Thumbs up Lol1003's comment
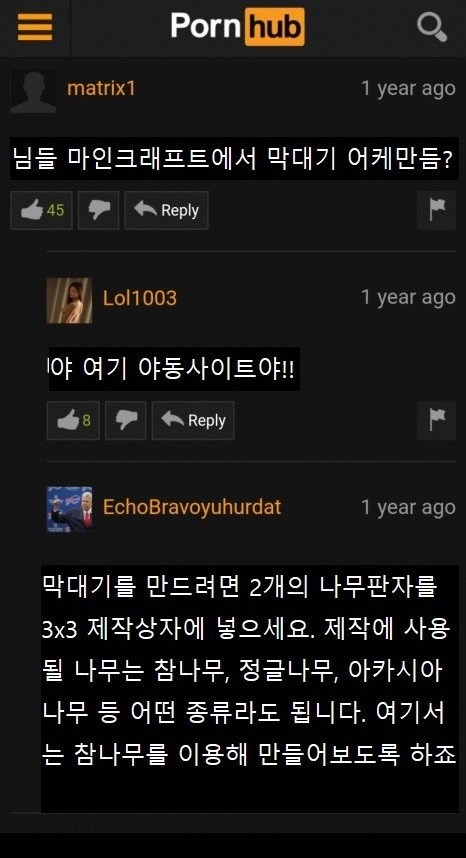The width and height of the screenshot is (466, 858). coord(73,420)
